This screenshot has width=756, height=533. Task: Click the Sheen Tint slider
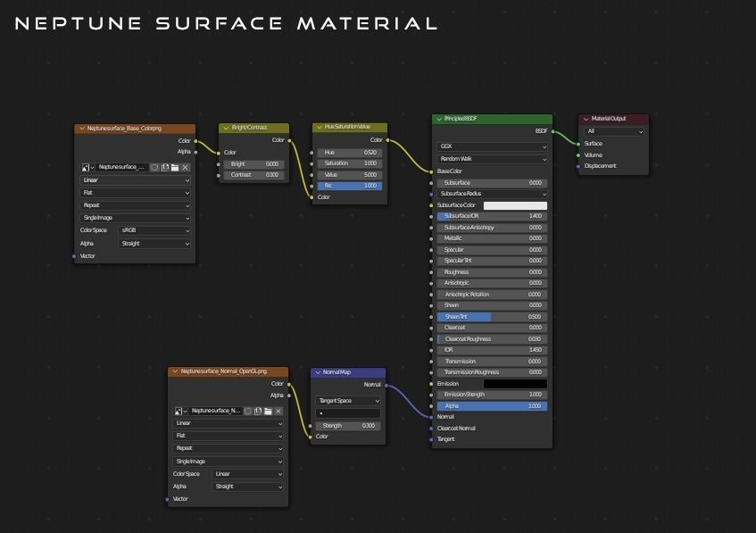pyautogui.click(x=493, y=317)
